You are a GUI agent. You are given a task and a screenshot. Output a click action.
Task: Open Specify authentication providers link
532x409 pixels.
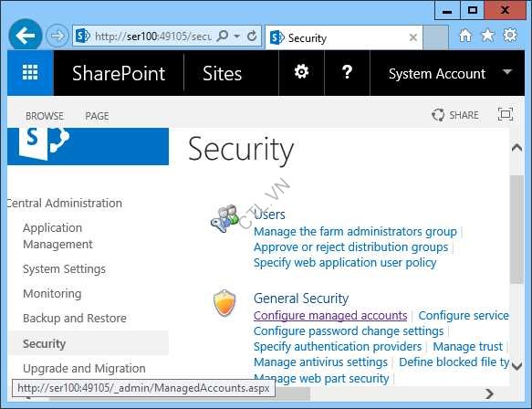click(x=338, y=347)
